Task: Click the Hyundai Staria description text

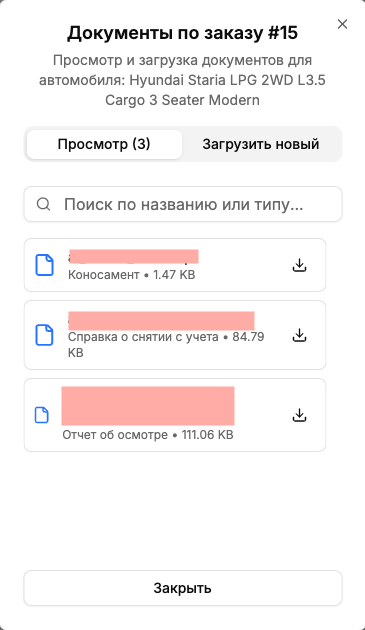Action: 182,80
